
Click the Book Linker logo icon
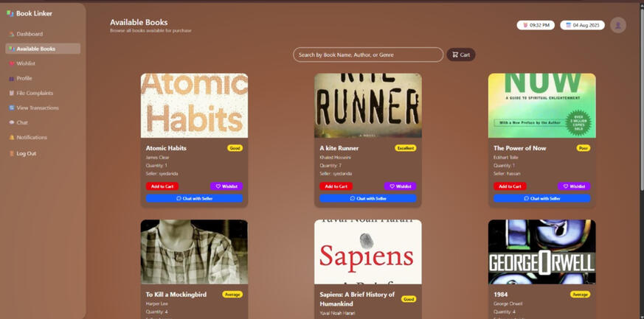tap(10, 13)
